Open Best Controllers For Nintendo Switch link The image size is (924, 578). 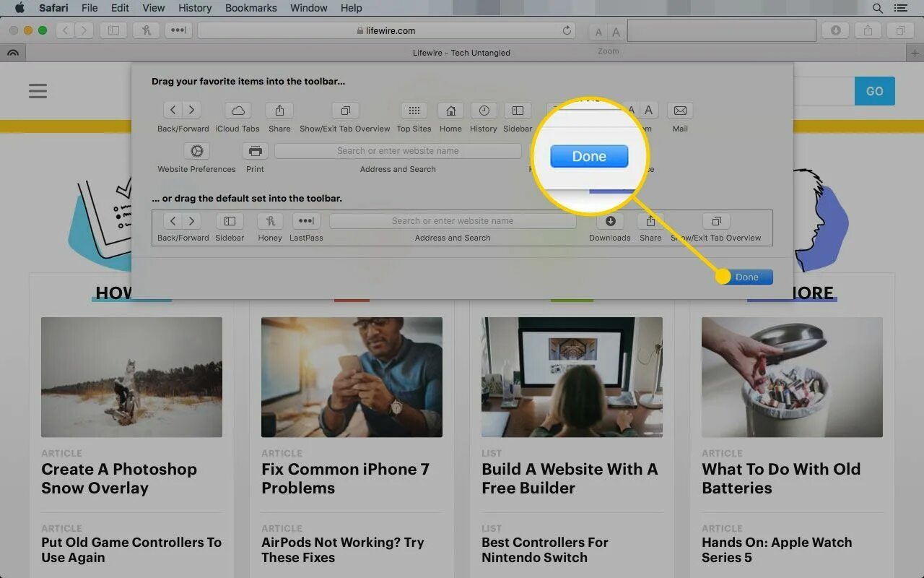point(545,550)
